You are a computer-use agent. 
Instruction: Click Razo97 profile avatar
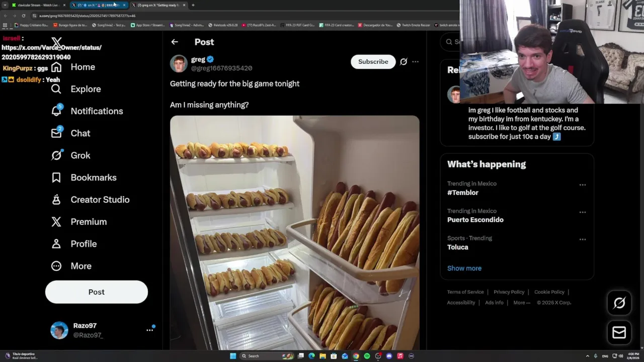tap(59, 330)
